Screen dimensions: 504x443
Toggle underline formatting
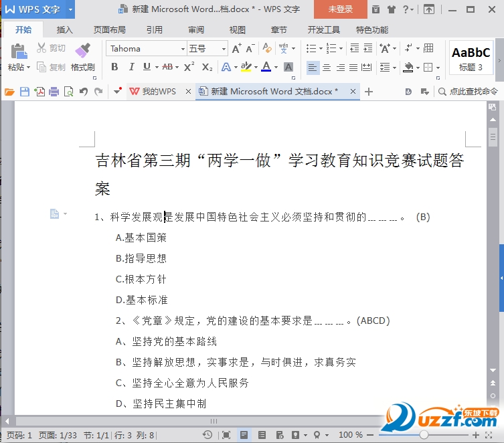[x=147, y=67]
